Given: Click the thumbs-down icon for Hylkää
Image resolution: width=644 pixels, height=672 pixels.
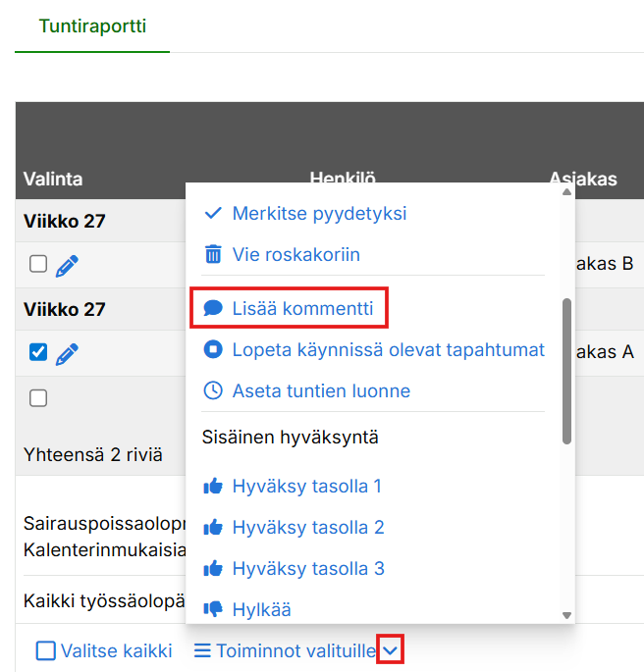Looking at the screenshot, I should click(212, 609).
